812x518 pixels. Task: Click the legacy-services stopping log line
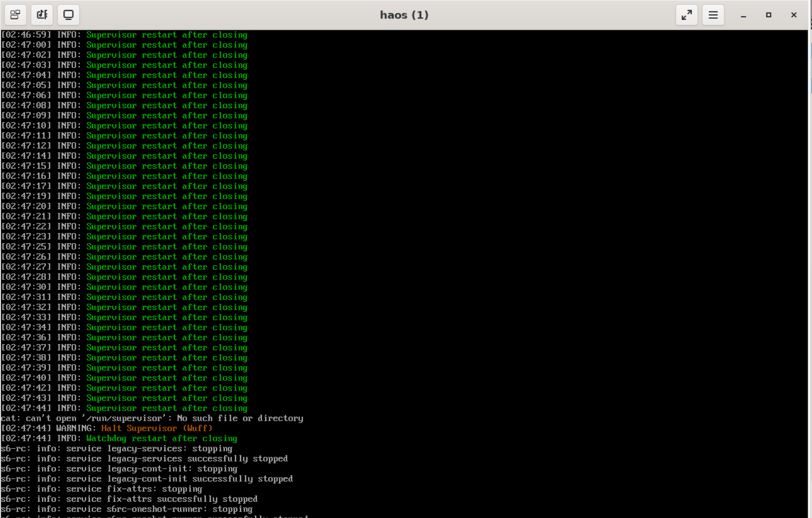(116, 448)
